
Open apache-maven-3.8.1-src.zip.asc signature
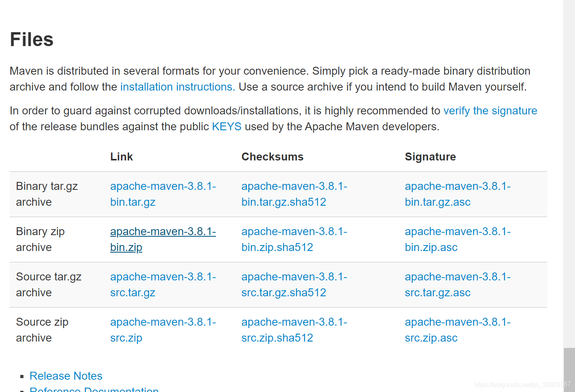coord(458,330)
